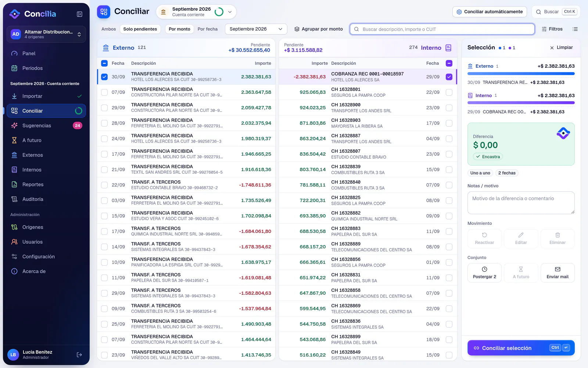Open Orígenes administration page
The image size is (588, 368).
click(46, 227)
